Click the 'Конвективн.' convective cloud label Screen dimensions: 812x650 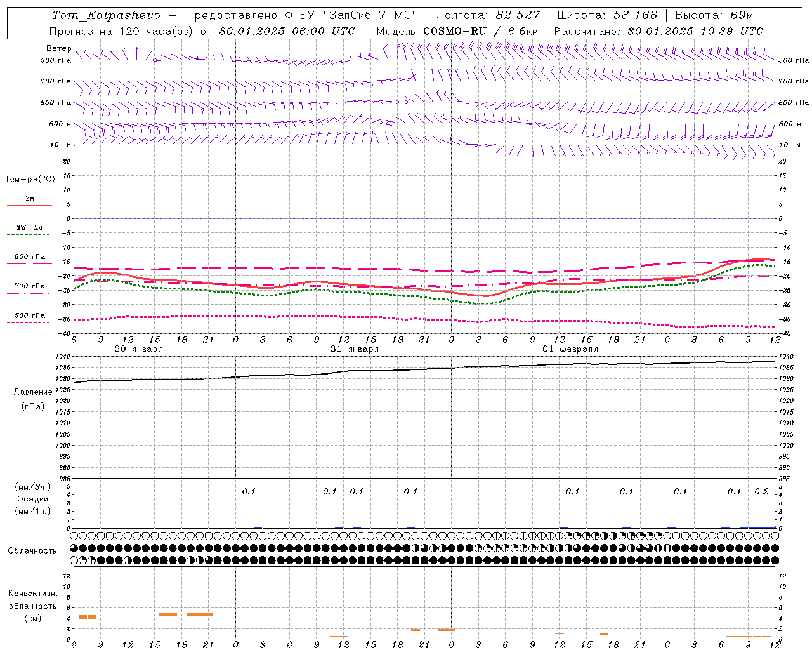click(33, 594)
